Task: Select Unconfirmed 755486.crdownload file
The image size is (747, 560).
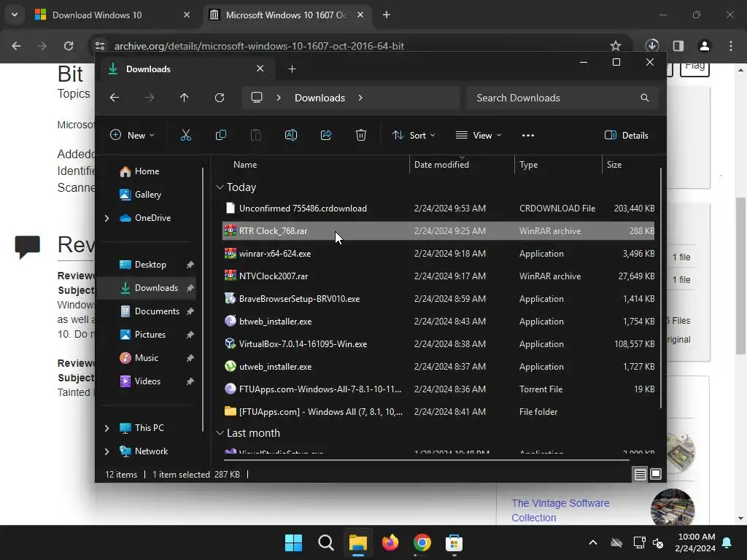Action: 438,209
